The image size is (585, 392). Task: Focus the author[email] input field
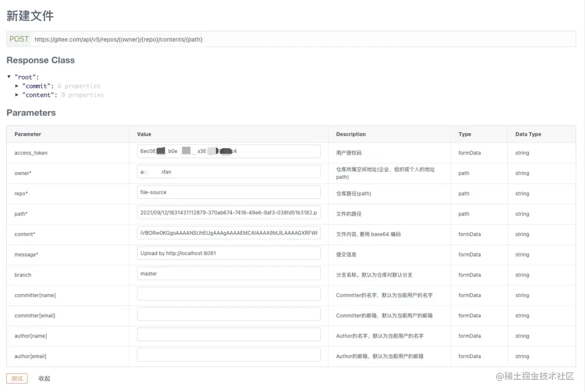tap(228, 355)
